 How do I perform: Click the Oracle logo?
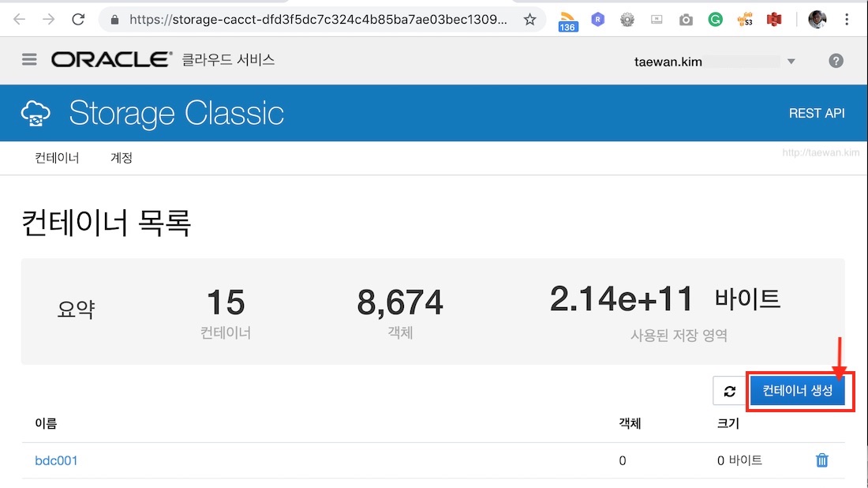coord(112,59)
